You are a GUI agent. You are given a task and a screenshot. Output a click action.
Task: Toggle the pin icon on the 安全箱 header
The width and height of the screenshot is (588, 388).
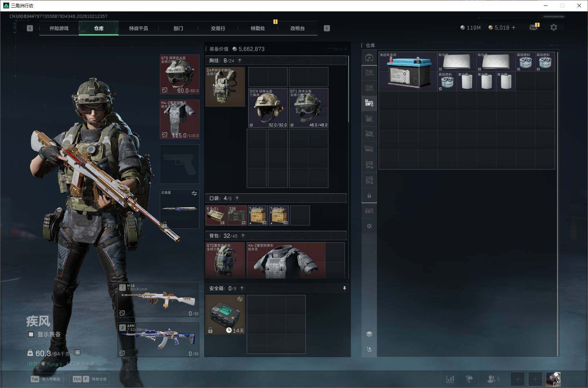[x=344, y=288]
